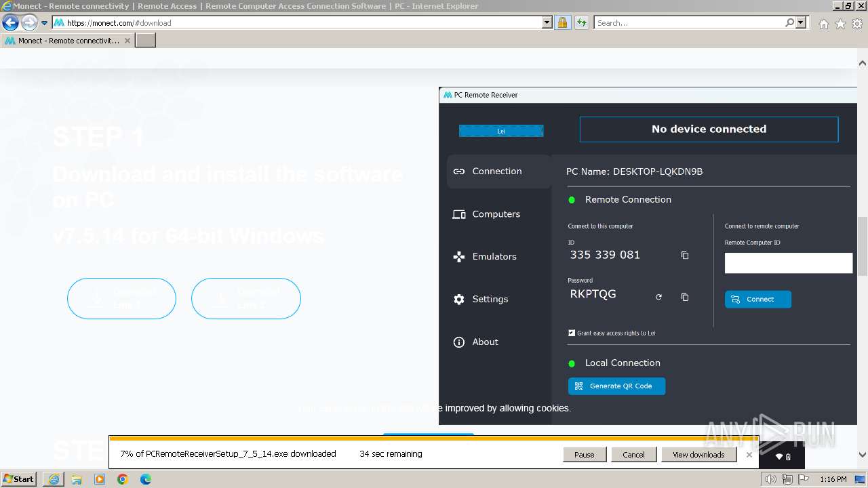Launch Microsoft Edge from the taskbar
This screenshot has width=868, height=488.
(x=146, y=479)
